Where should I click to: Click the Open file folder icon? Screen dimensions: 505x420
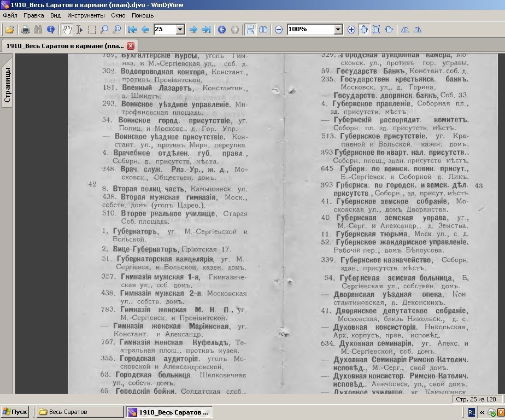9,30
